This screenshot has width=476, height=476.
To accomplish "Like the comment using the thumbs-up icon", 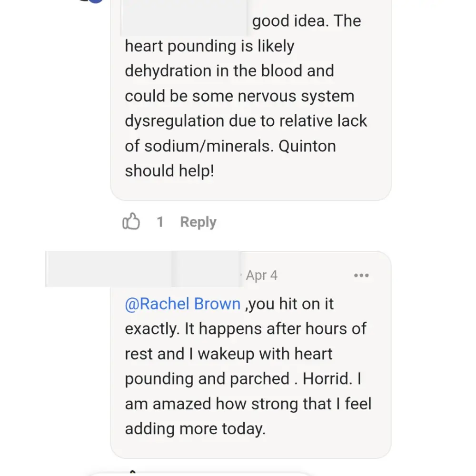I will (x=131, y=222).
